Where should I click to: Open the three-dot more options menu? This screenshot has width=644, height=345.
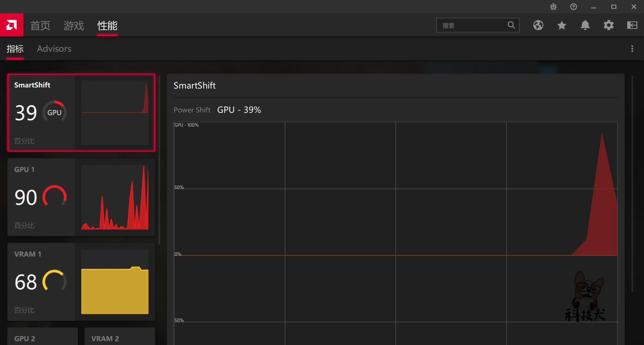pos(632,49)
